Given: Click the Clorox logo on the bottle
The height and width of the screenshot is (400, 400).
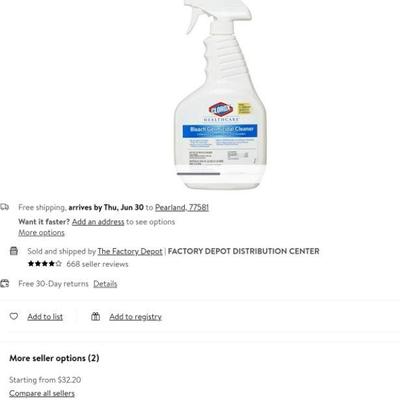Looking at the screenshot, I should [220, 110].
